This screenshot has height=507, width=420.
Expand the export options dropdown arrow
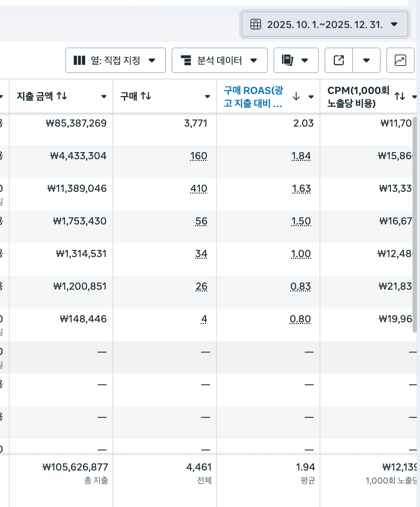(366, 60)
